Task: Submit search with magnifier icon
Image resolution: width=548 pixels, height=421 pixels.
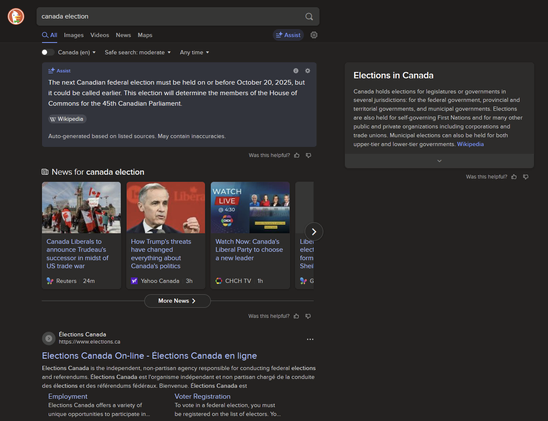Action: click(x=309, y=16)
